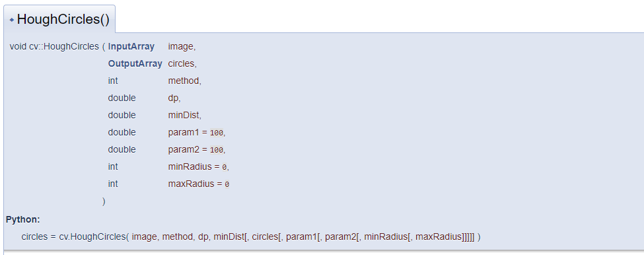Viewport: 644px width, 255px height.
Task: Click the 'int' type before minRadius
Action: pyautogui.click(x=113, y=166)
